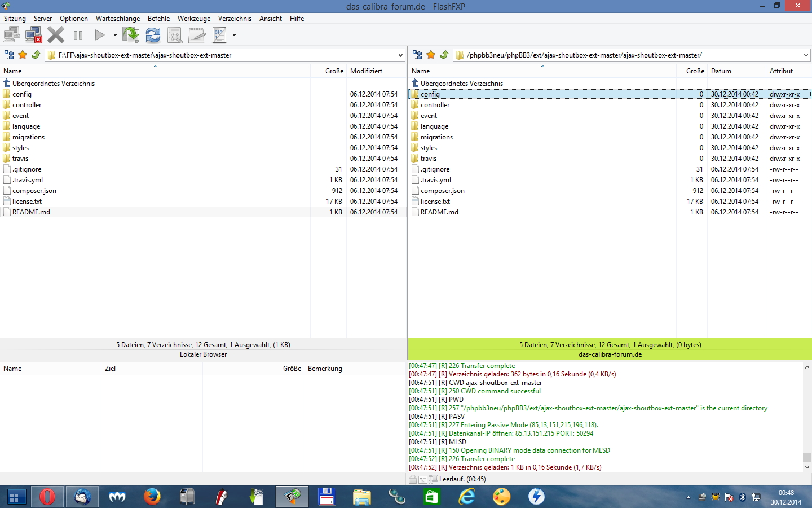Screen dimensions: 812x508
Task: Click the Transfer selected green arrow icon
Action: click(131, 35)
